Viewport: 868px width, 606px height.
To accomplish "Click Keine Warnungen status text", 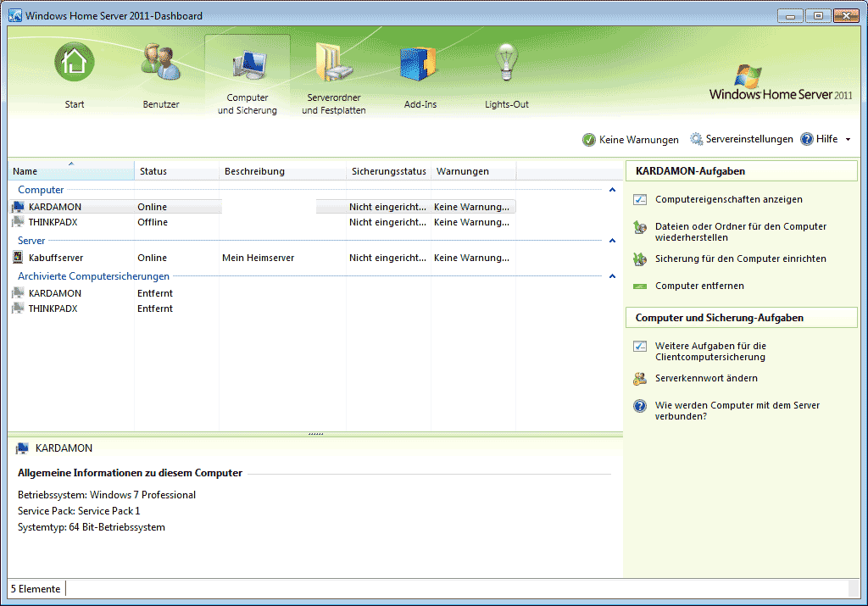I will [639, 140].
